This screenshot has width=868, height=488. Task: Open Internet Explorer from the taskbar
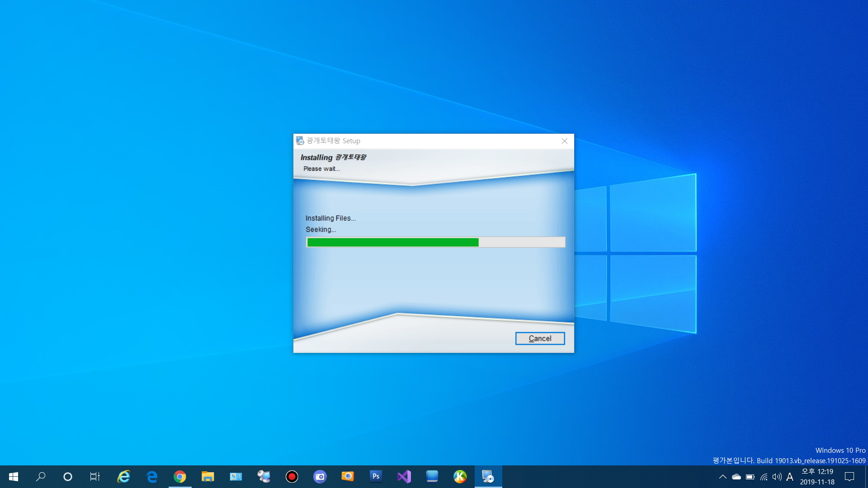(x=123, y=477)
